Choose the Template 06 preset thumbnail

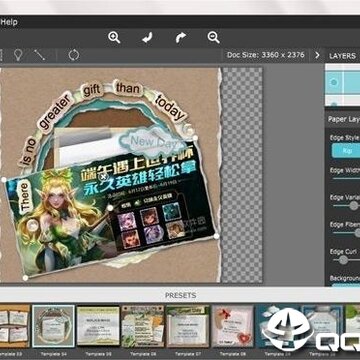(x=142, y=326)
